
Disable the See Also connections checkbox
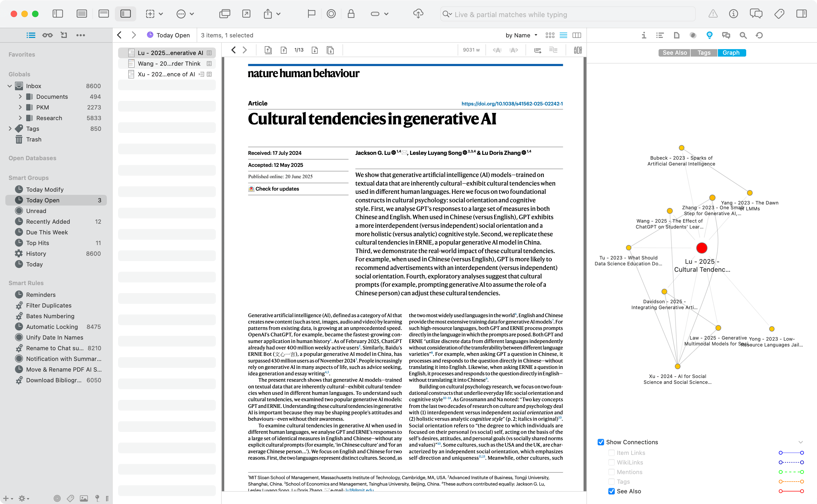click(x=611, y=491)
